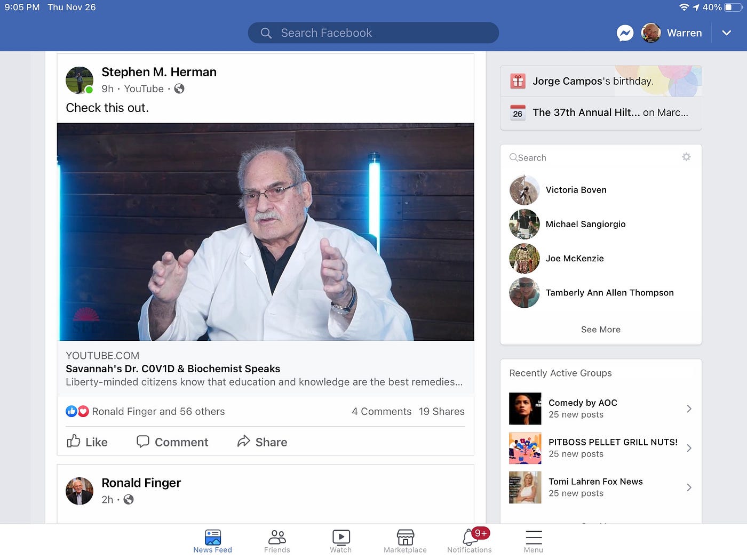Open The 37th Annual Hilt... event
Image resolution: width=747 pixels, height=560 pixels.
pos(601,113)
